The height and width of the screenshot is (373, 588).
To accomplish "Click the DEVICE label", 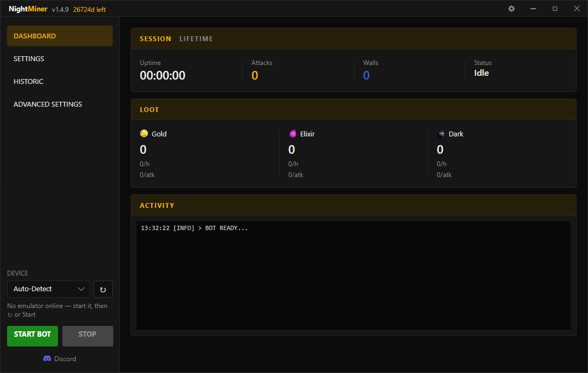I will click(18, 273).
